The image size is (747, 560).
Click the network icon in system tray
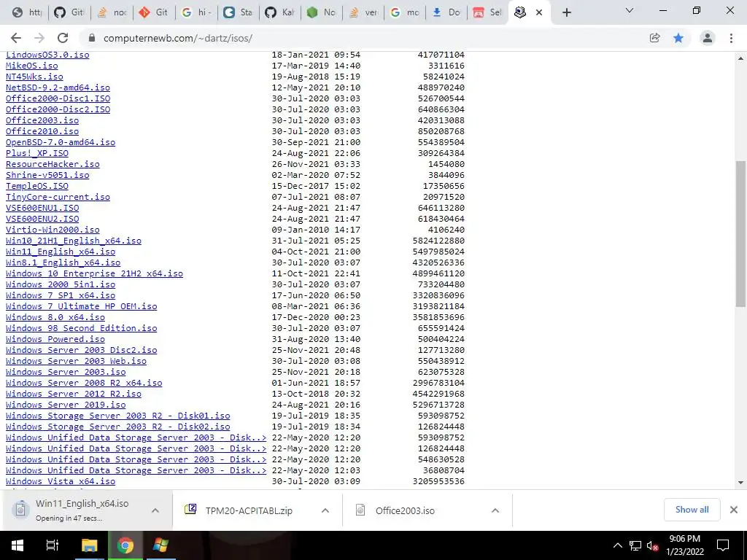pos(635,545)
